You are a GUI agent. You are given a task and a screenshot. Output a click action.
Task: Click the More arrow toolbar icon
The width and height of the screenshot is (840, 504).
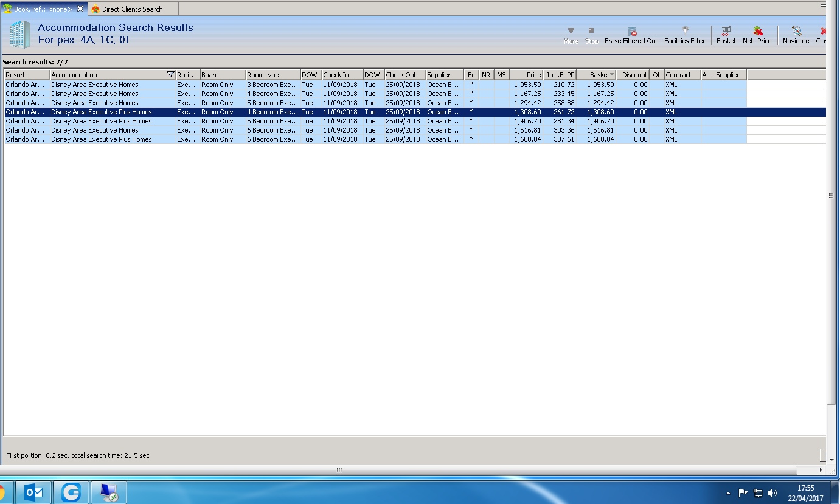pyautogui.click(x=571, y=30)
